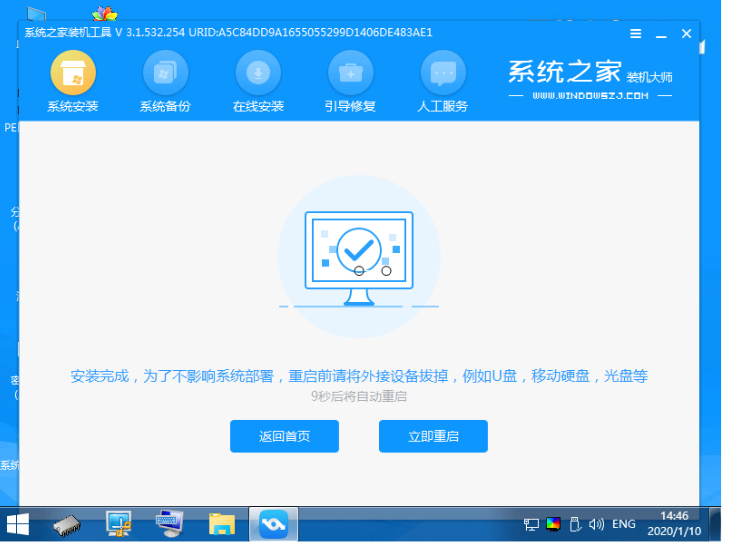
Task: Open the disk drive tool in taskbar
Action: [x=67, y=523]
